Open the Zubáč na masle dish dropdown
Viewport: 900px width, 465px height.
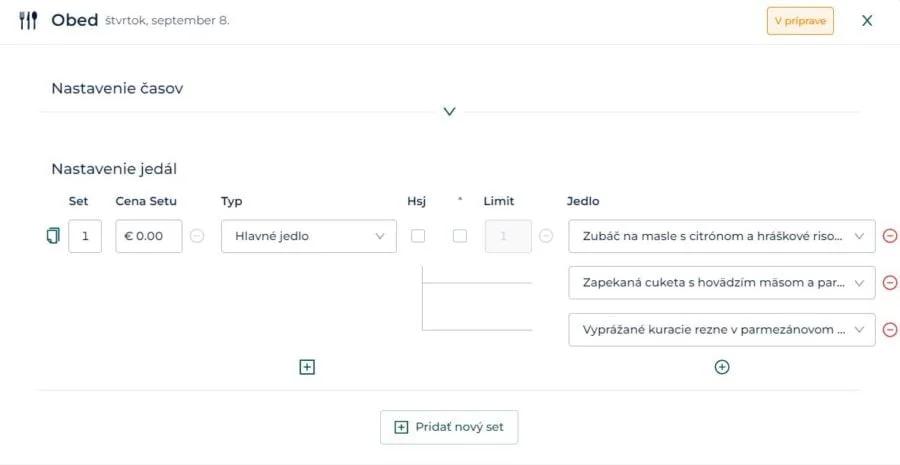721,236
